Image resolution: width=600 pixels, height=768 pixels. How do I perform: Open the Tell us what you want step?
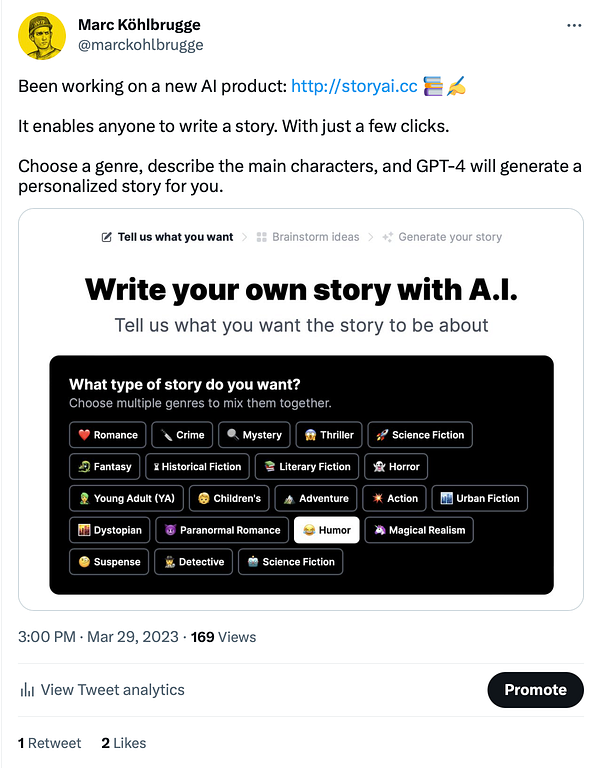175,237
